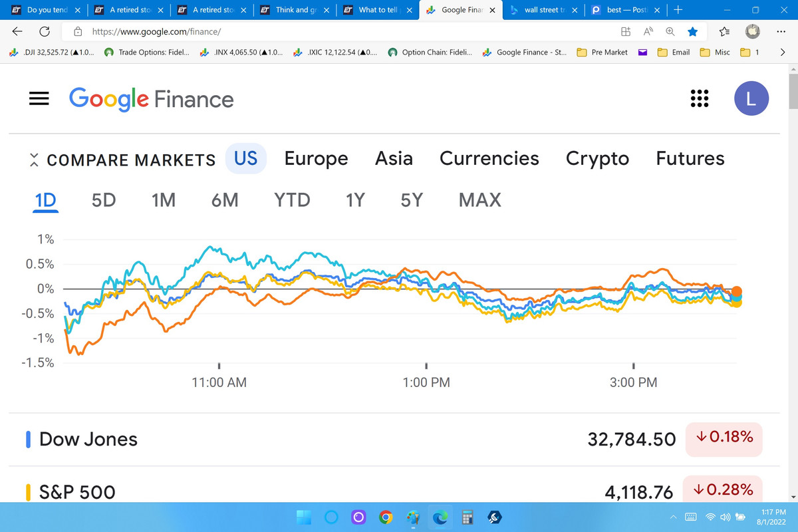Select the 1D chart range

46,199
